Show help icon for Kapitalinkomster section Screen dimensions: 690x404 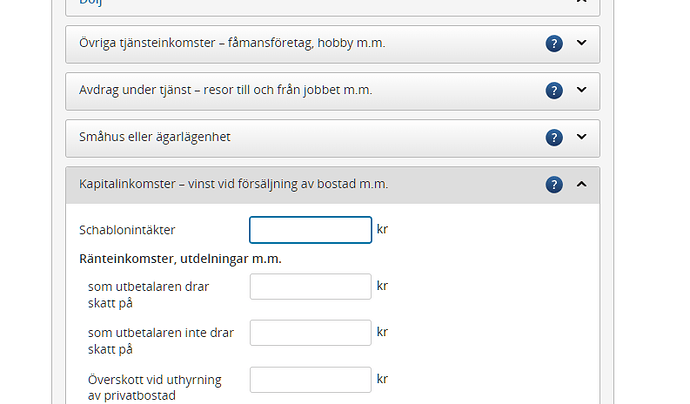point(554,184)
